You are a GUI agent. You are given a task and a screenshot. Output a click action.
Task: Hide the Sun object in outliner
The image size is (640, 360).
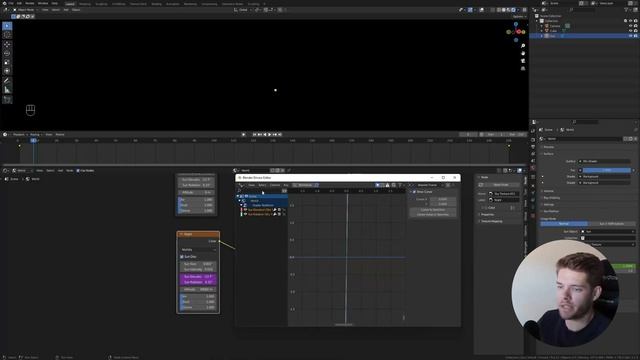[631, 36]
